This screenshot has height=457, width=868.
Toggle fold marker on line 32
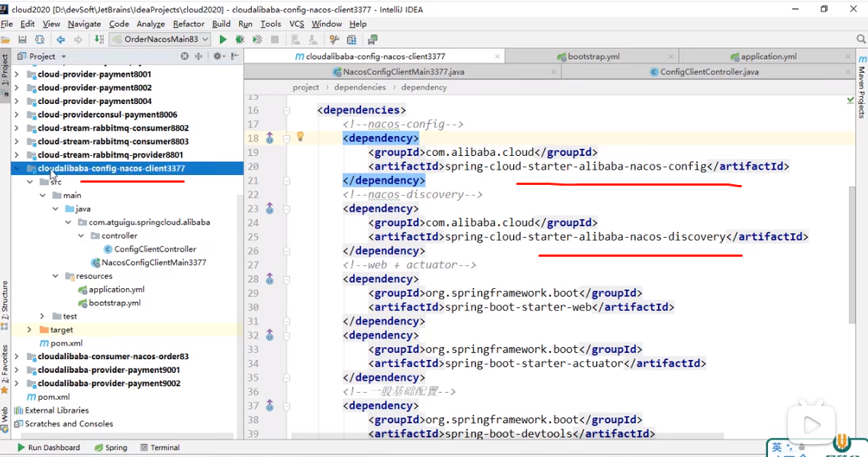[286, 335]
